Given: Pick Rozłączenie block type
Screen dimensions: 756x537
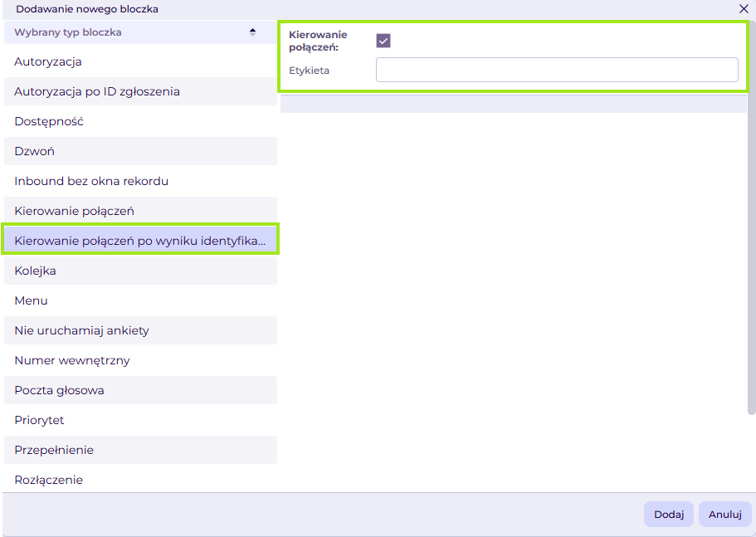Looking at the screenshot, I should point(140,480).
